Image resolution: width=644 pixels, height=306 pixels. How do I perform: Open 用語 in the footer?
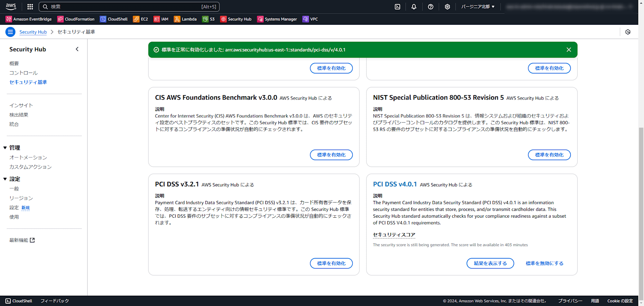point(595,301)
